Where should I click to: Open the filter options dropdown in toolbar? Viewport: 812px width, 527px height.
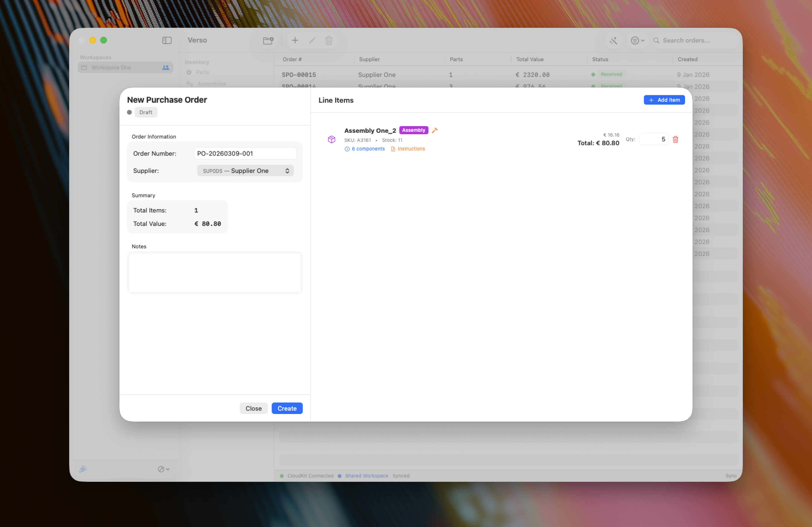[x=637, y=41]
